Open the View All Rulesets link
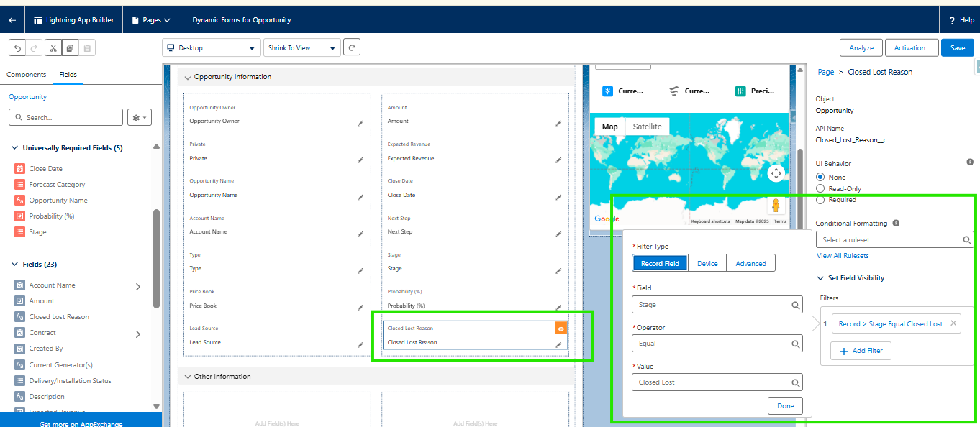 (843, 256)
